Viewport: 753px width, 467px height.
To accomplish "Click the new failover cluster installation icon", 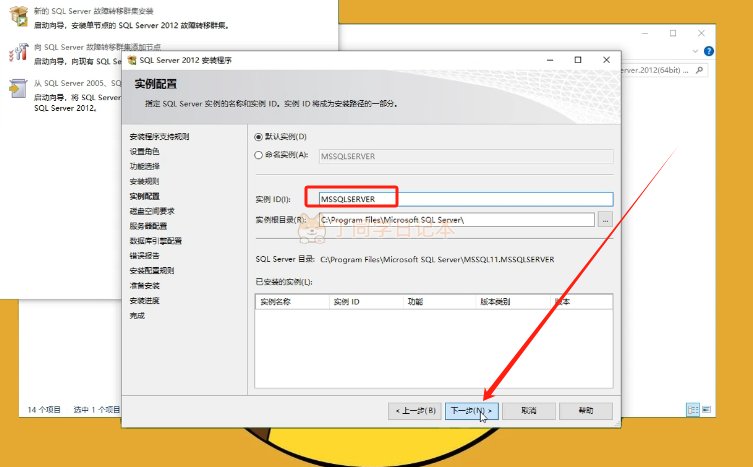I will tap(18, 16).
